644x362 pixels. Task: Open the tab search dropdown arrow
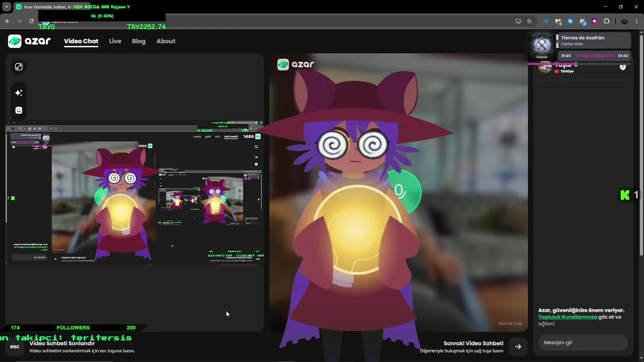(x=7, y=7)
